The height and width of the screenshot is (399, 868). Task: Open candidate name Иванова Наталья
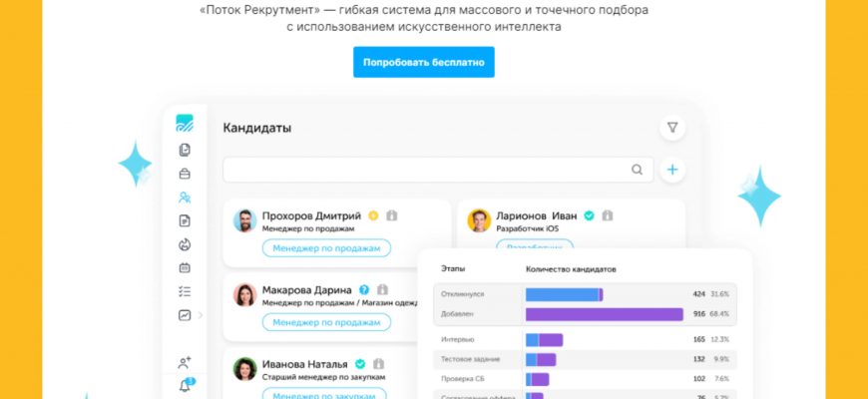(304, 364)
